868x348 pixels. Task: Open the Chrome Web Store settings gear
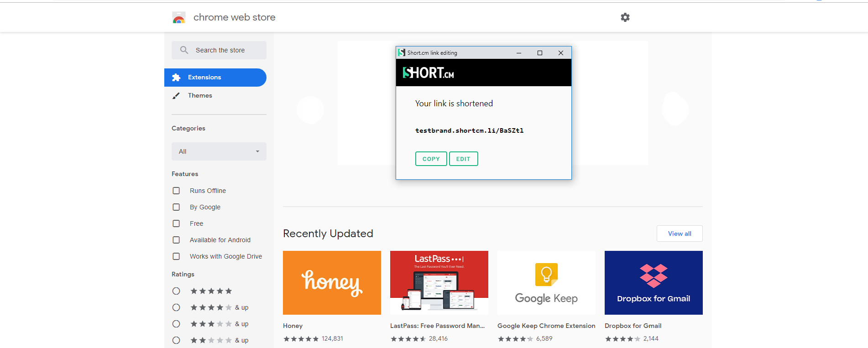click(625, 17)
